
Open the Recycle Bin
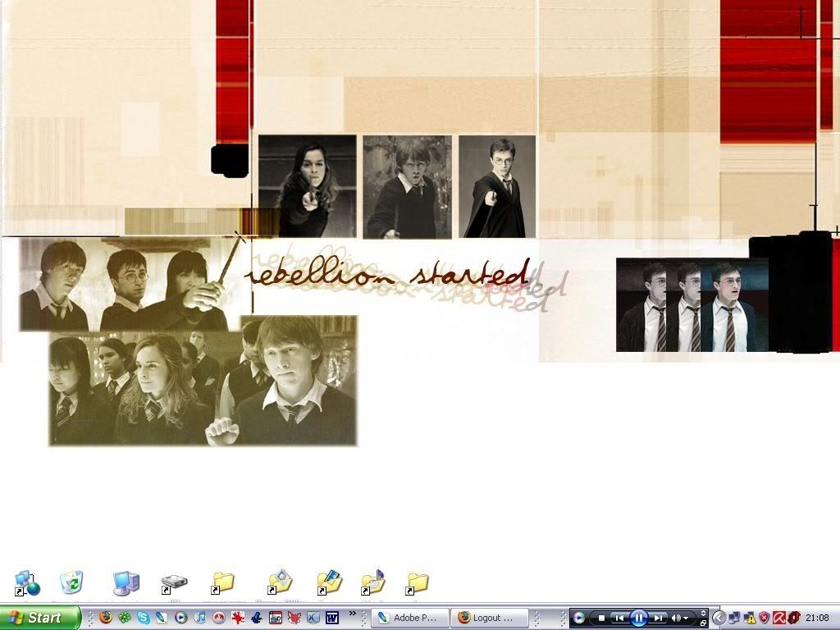(x=71, y=582)
